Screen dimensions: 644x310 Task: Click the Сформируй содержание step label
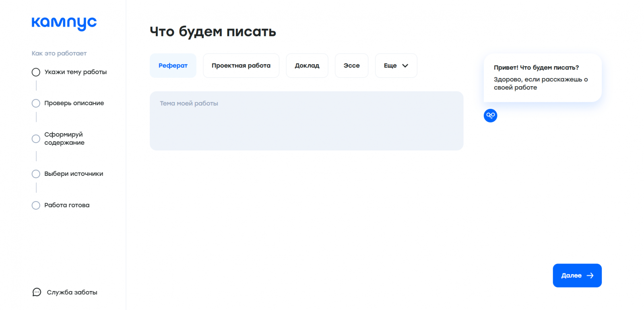pyautogui.click(x=64, y=139)
